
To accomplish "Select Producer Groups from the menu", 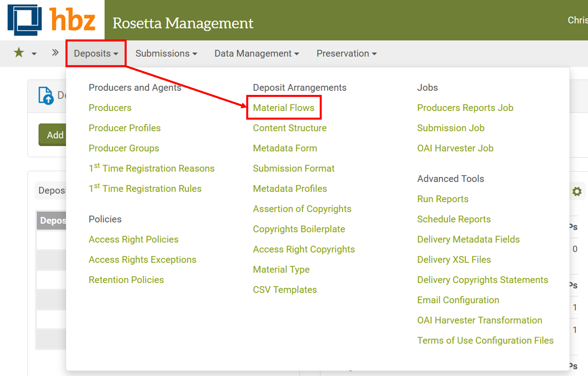I will (124, 148).
